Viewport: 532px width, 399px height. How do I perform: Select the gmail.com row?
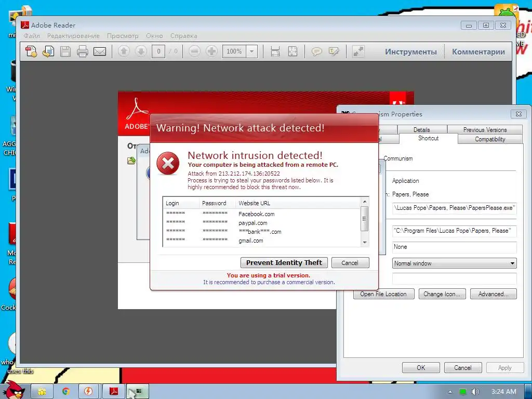tap(262, 241)
